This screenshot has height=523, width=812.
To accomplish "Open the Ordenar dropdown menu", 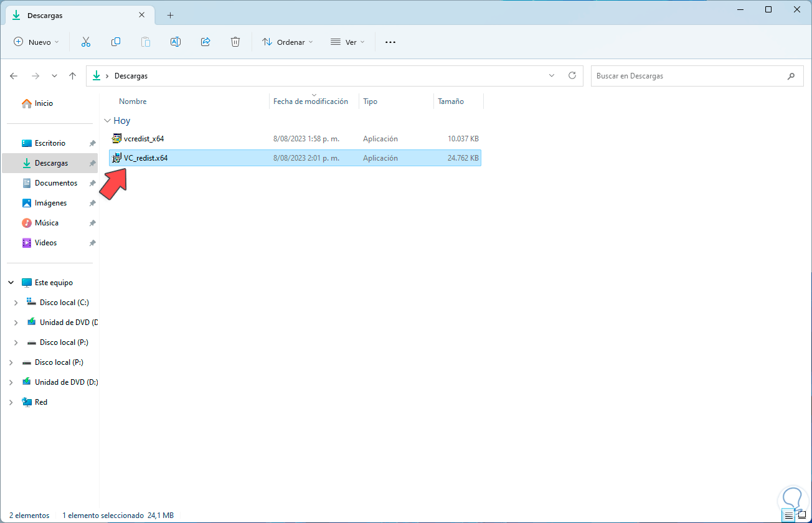I will (288, 42).
